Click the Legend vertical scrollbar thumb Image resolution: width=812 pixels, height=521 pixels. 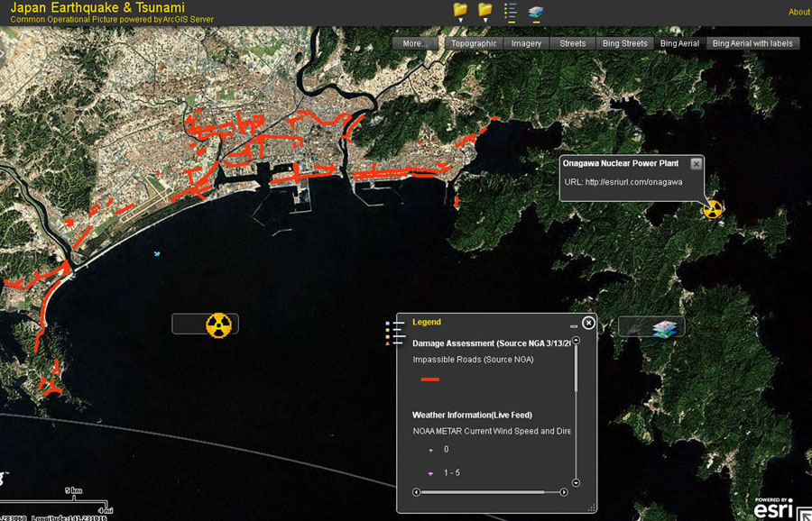pos(576,370)
